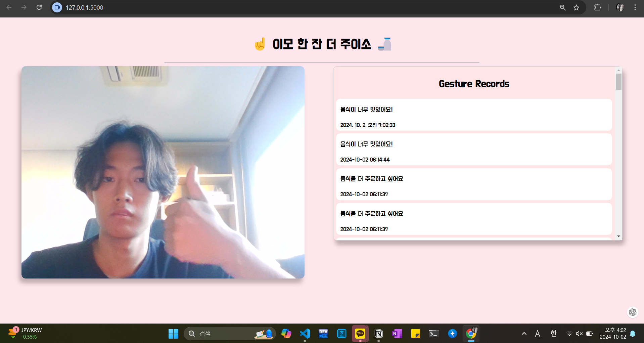
Task: Open the blue framed app icon next to Dev Home
Action: 342,334
